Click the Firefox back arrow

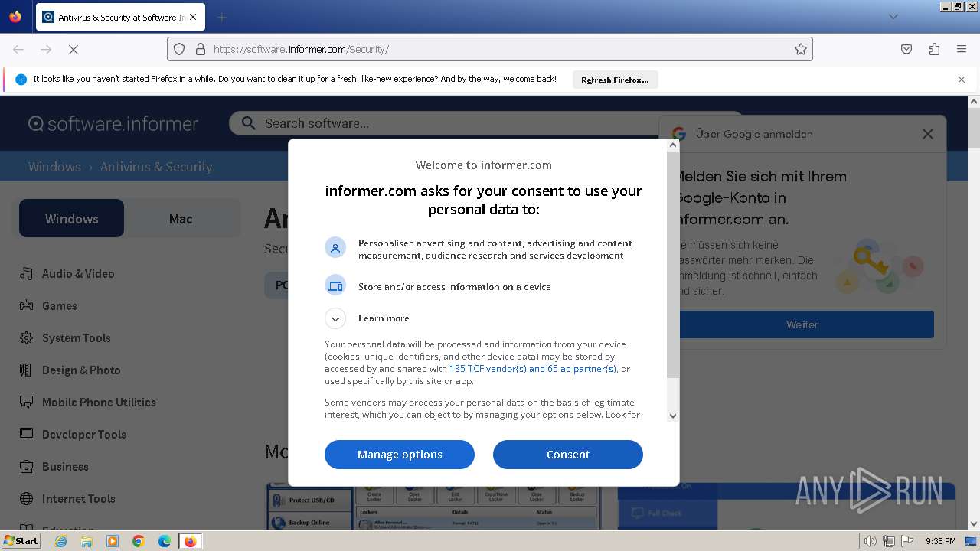click(18, 49)
